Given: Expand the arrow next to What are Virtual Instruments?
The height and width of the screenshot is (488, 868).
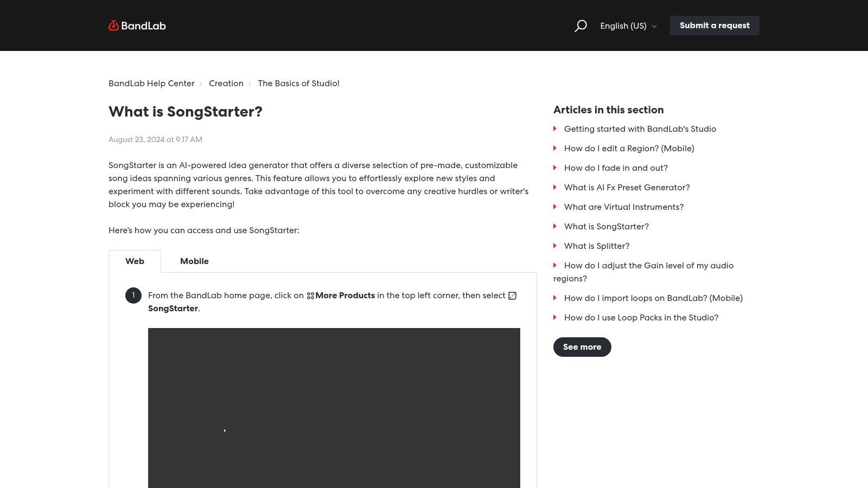Looking at the screenshot, I should (555, 207).
